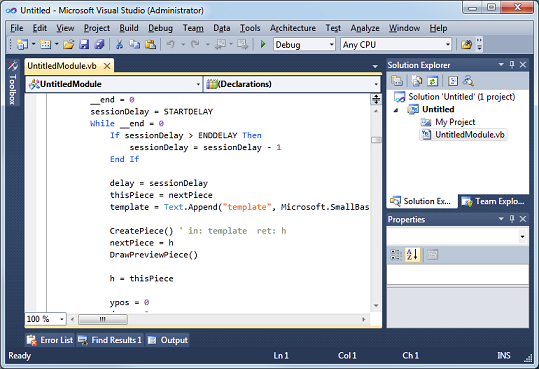539x369 pixels.
Task: Open the Analyze menu
Action: (x=365, y=28)
